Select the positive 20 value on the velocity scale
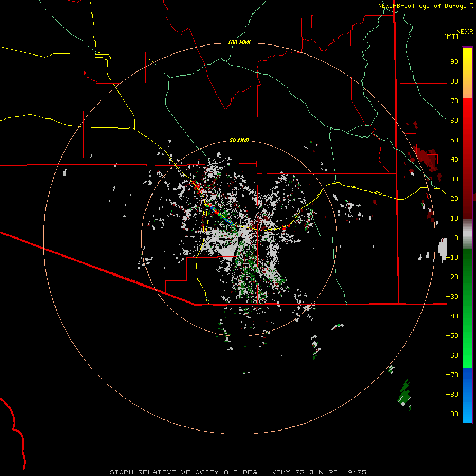 (454, 199)
